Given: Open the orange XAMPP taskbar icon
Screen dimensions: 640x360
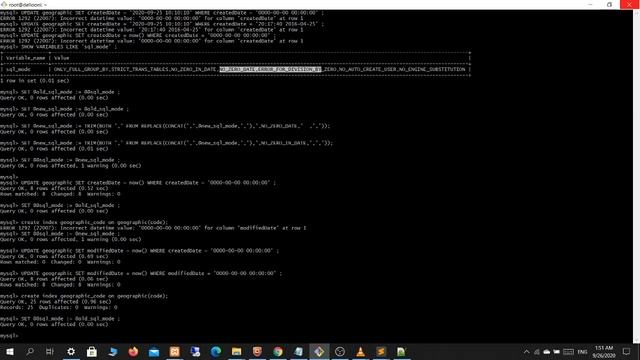Looking at the screenshot, I should pos(175,351).
